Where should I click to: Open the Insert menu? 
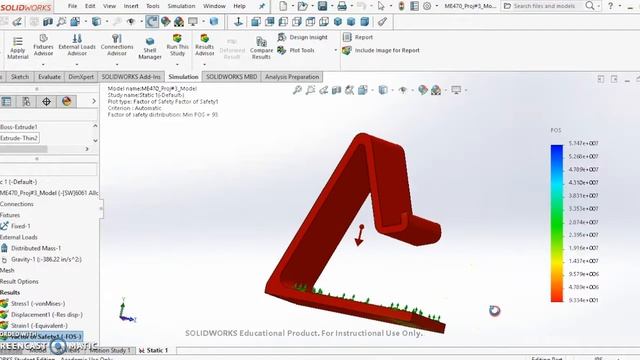coord(131,6)
